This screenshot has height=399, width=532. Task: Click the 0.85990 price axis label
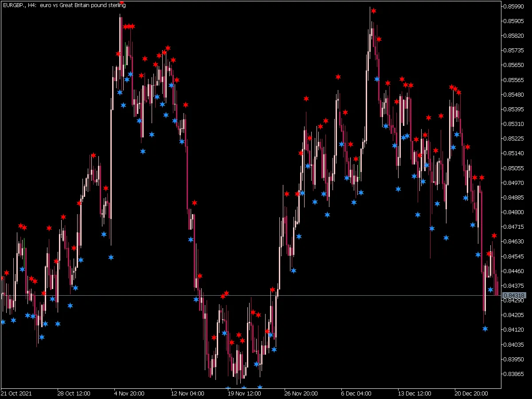(x=514, y=6)
